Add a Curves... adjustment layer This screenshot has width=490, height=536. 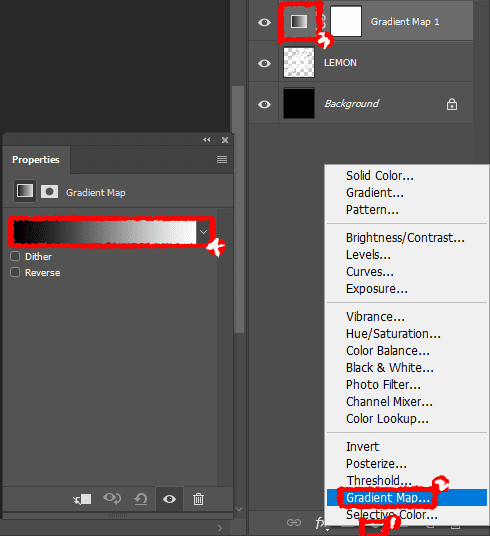(x=370, y=272)
